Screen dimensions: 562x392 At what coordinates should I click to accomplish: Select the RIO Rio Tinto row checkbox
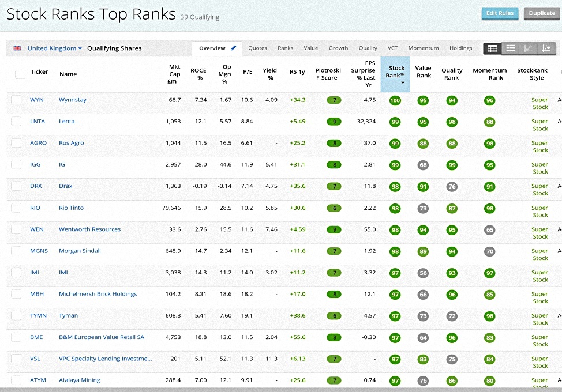click(16, 208)
